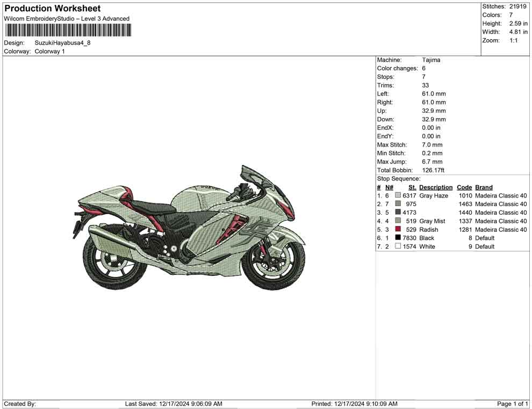
Task: Select the Brand column header
Action: [483, 187]
